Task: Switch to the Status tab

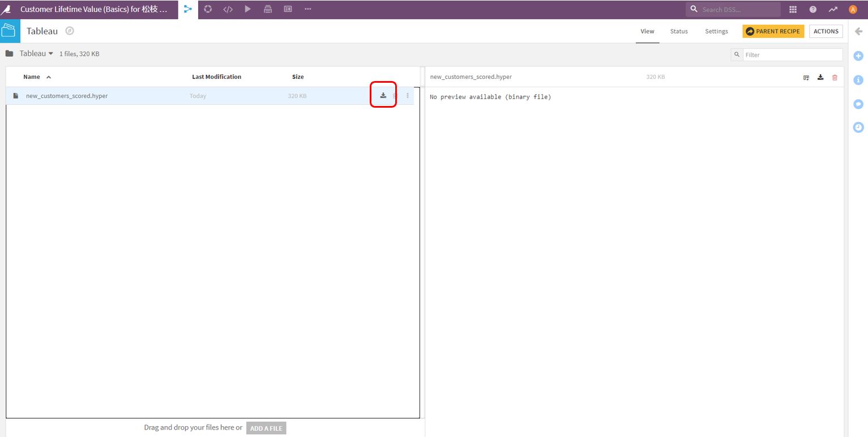Action: coord(679,31)
